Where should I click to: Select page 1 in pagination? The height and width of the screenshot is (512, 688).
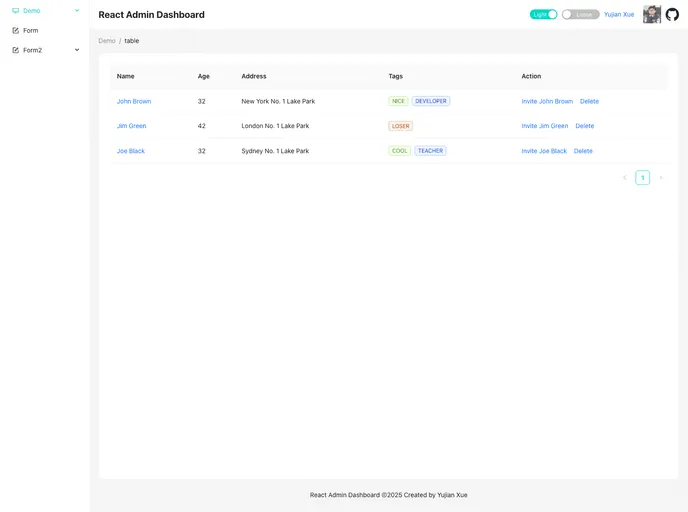pos(642,177)
